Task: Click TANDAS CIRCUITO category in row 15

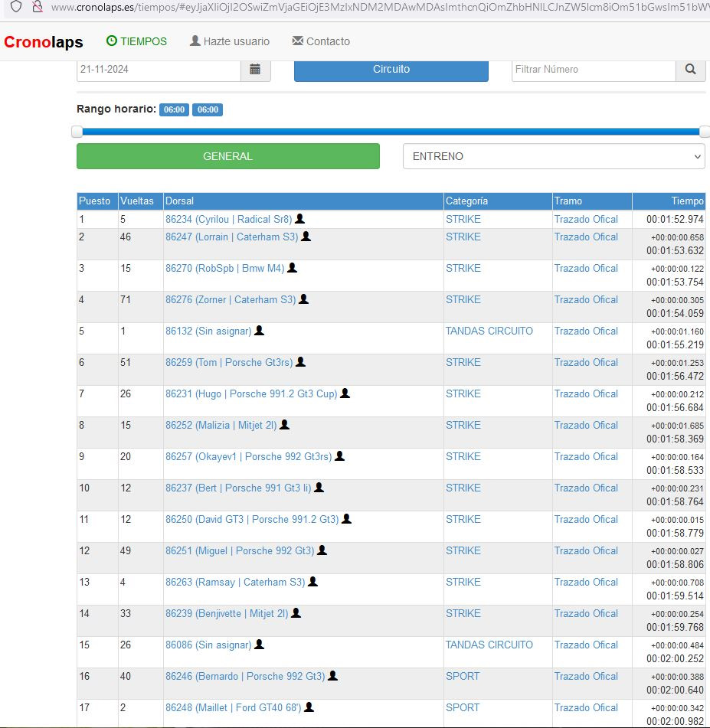Action: (489, 645)
